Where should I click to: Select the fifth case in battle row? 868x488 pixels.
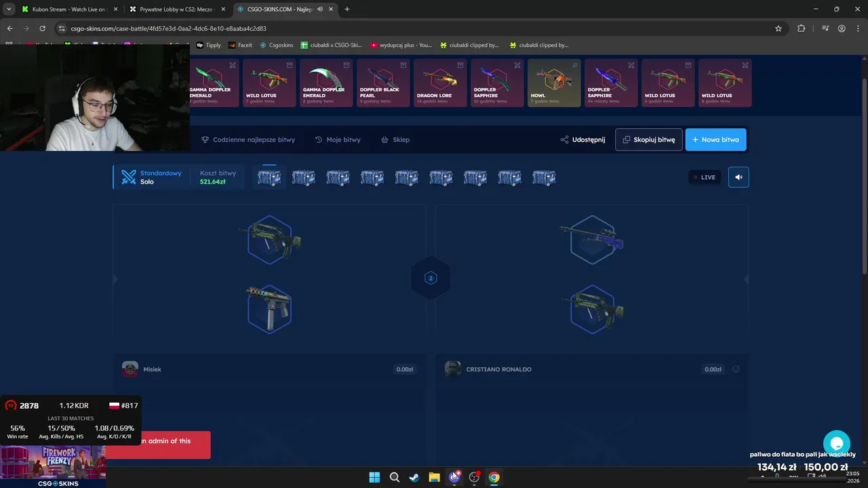click(x=406, y=178)
